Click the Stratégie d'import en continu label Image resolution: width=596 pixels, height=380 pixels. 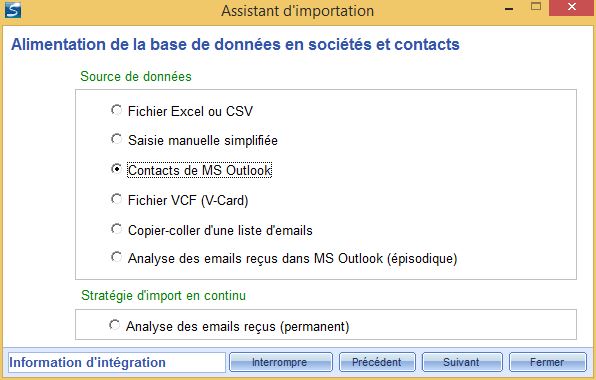click(x=163, y=295)
